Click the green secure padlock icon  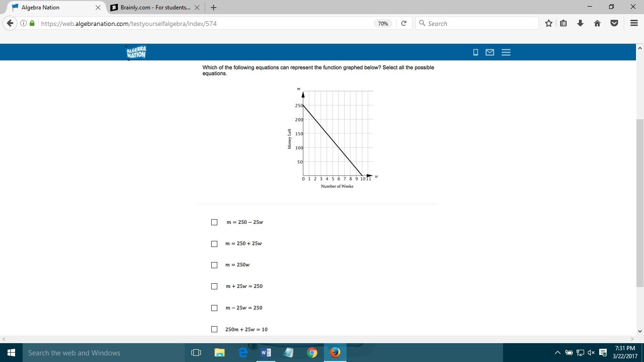tap(32, 23)
